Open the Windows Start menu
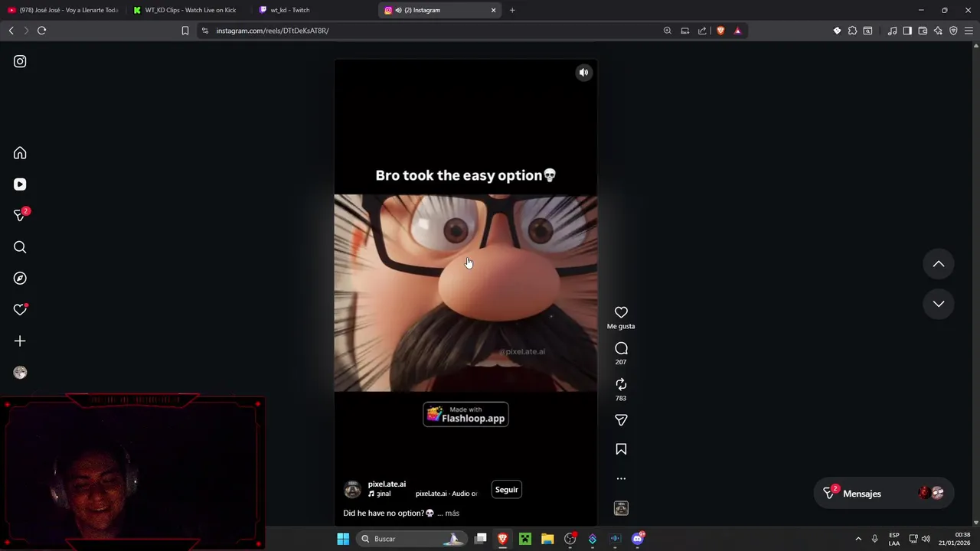This screenshot has height=551, width=980. tap(343, 539)
